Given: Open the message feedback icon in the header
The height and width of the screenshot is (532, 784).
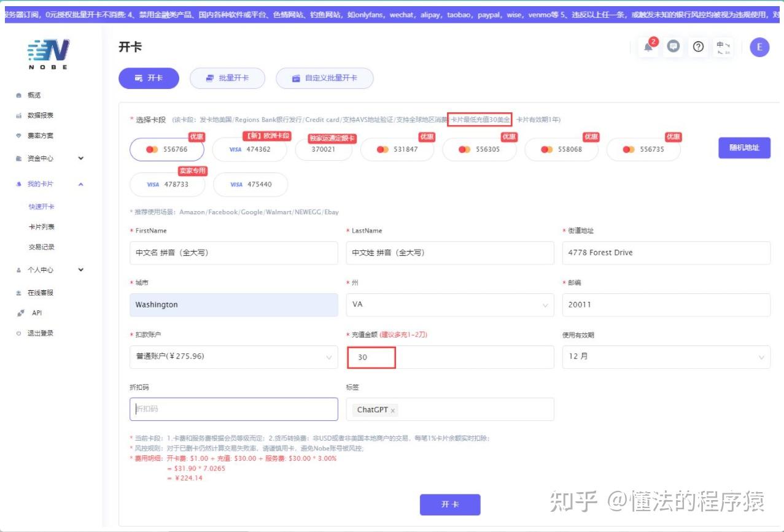Looking at the screenshot, I should 673,47.
